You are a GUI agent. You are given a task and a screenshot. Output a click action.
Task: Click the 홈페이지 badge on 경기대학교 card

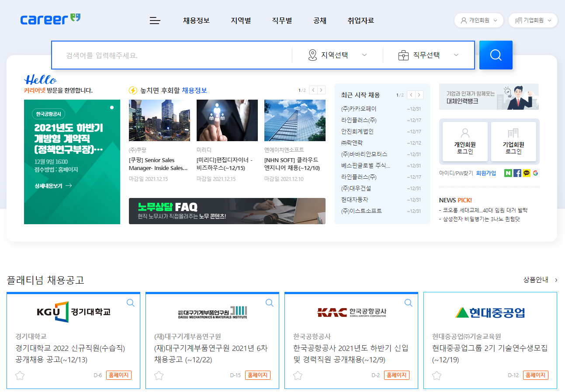[x=119, y=375]
